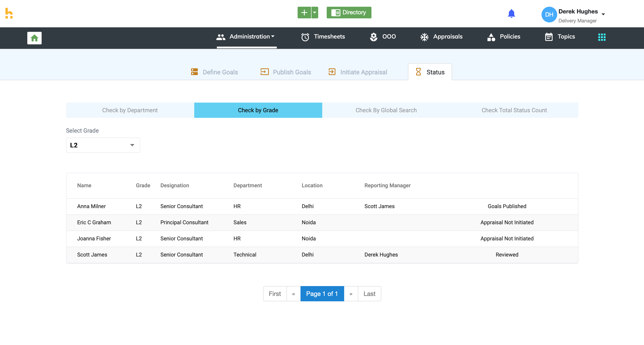Click the Page 1 of 1 button
This screenshot has height=345, width=644.
(x=322, y=294)
